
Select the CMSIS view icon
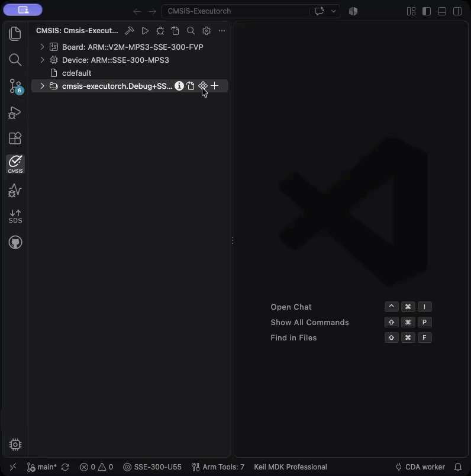pyautogui.click(x=15, y=164)
